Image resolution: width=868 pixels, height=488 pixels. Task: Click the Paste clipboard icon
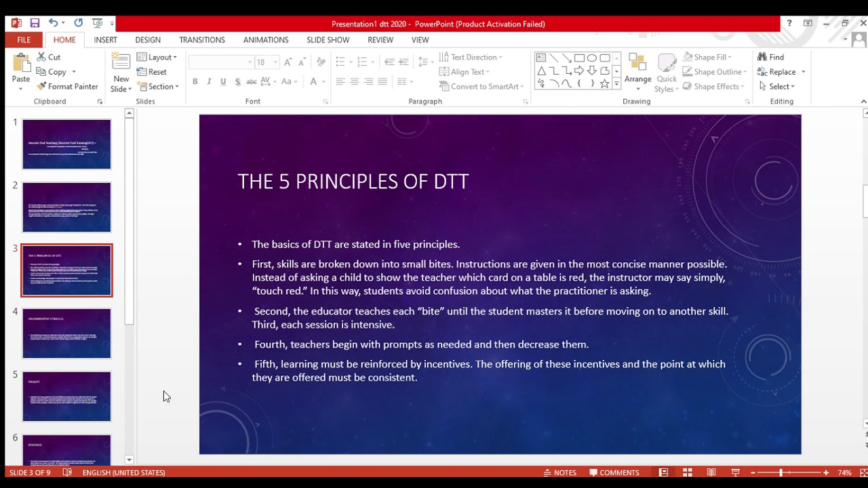point(21,63)
